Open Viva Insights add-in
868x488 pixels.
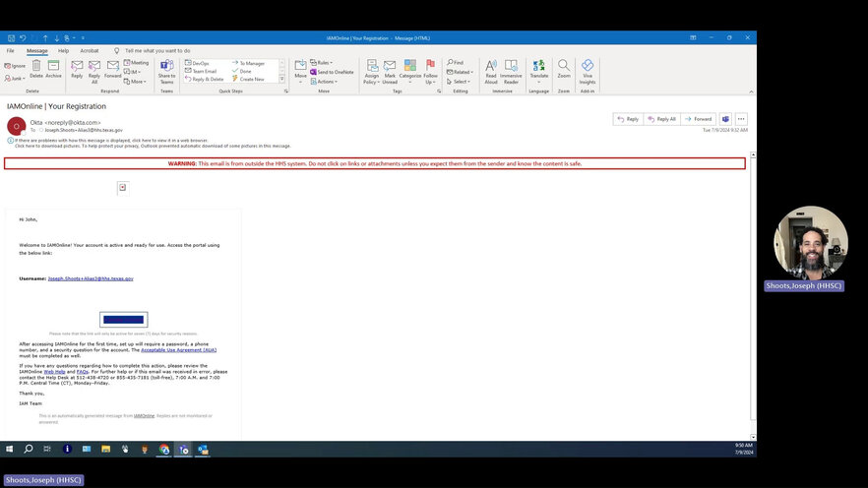(588, 73)
